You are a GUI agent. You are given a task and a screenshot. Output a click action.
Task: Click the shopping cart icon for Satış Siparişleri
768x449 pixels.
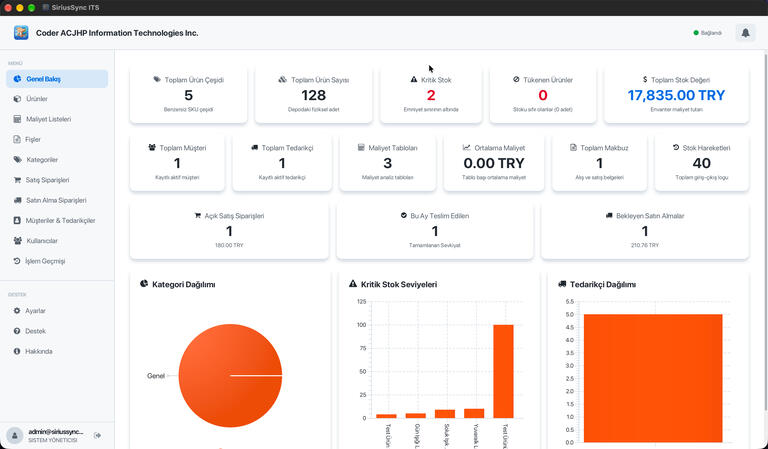click(x=17, y=180)
